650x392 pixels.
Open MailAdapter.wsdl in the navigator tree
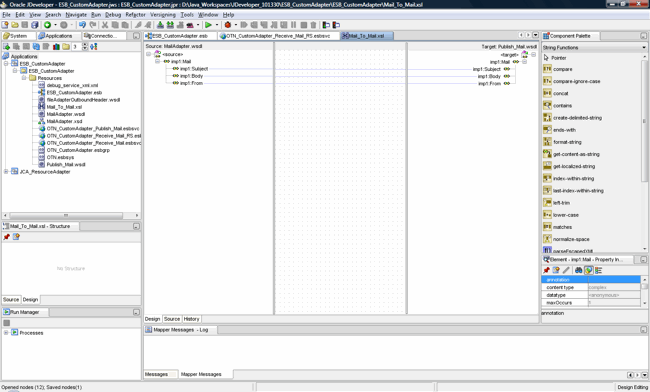coord(65,114)
